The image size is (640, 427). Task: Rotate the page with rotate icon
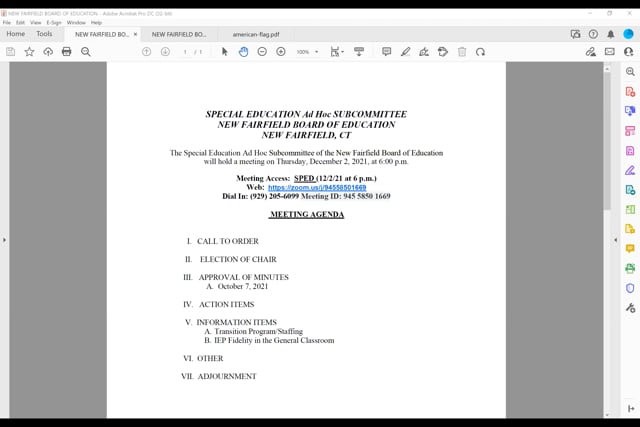[480, 52]
